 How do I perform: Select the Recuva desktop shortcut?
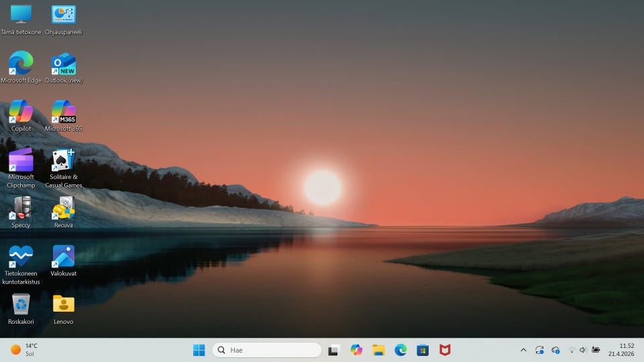pos(64,208)
